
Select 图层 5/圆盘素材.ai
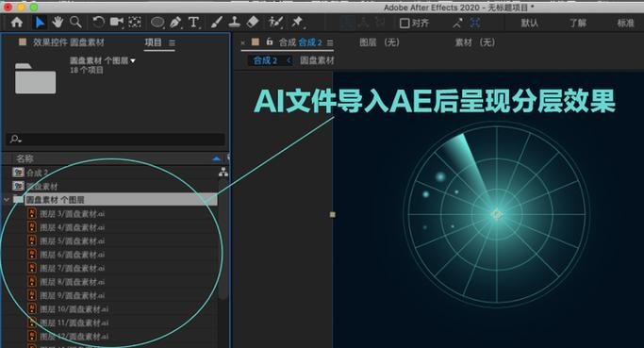(72, 240)
